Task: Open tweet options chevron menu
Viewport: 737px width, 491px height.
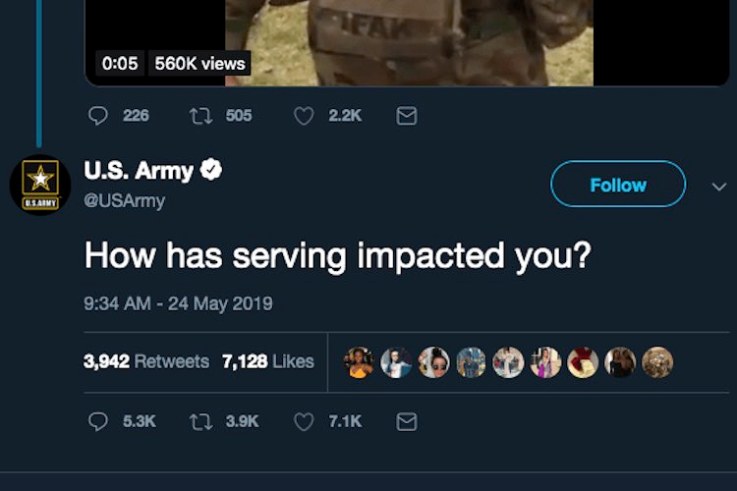Action: [x=718, y=186]
